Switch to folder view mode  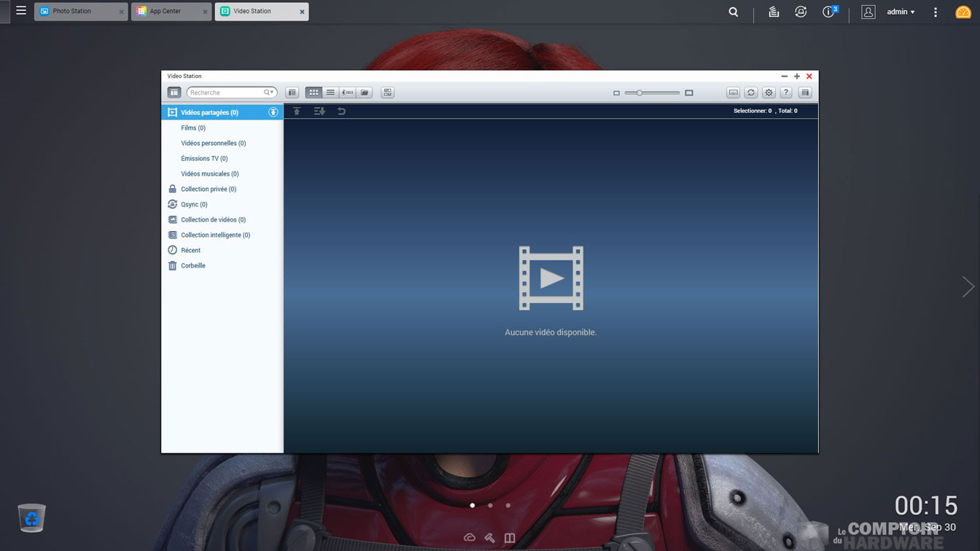[365, 93]
